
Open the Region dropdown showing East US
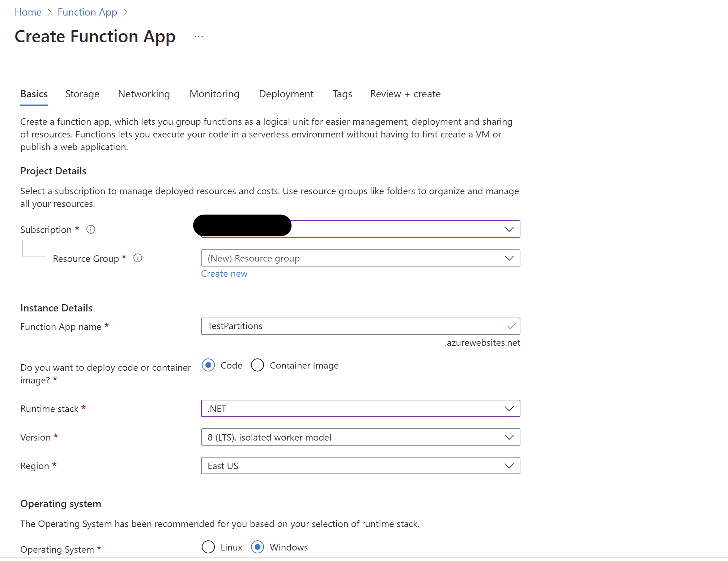point(361,466)
